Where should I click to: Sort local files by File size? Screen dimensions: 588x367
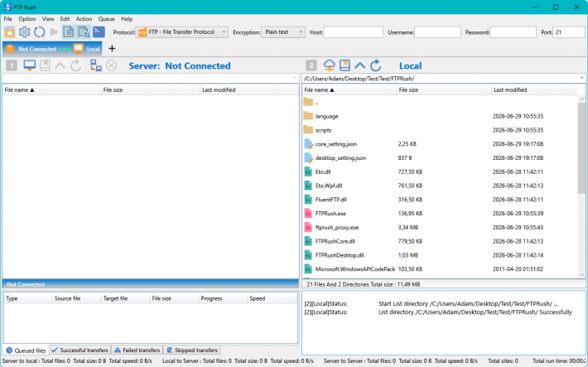point(444,90)
